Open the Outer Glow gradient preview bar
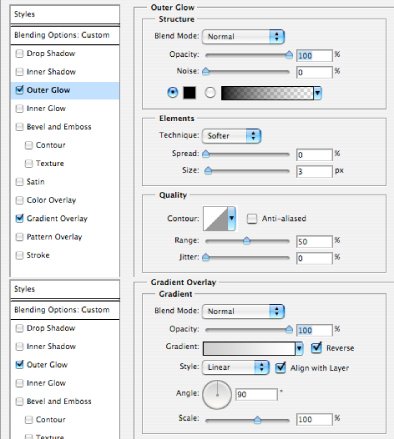This screenshot has height=439, width=394. pyautogui.click(x=267, y=93)
